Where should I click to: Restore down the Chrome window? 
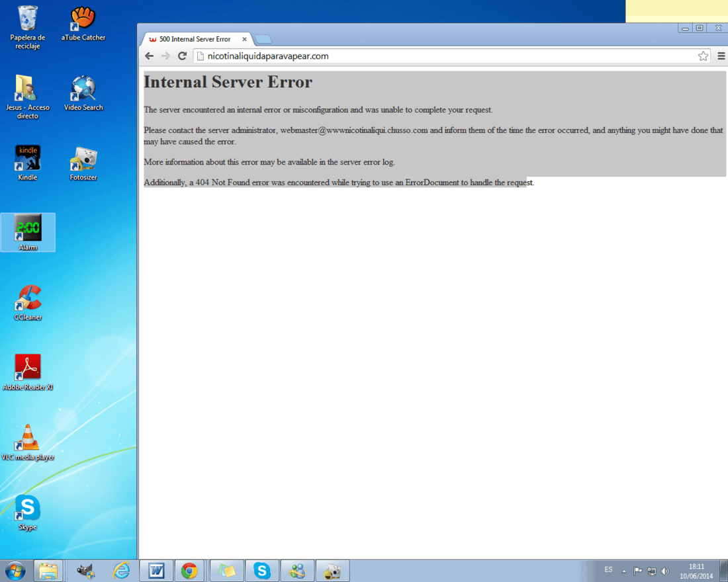coord(700,28)
